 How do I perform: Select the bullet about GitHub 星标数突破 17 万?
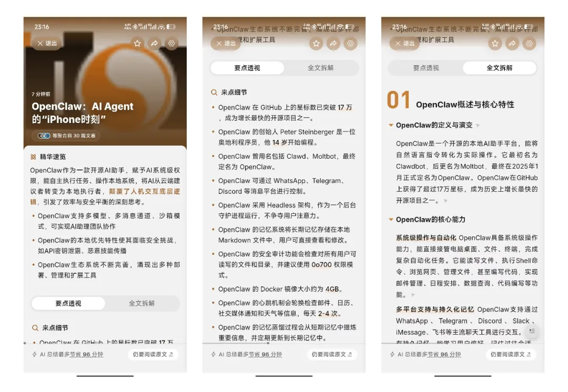pyautogui.click(x=285, y=112)
